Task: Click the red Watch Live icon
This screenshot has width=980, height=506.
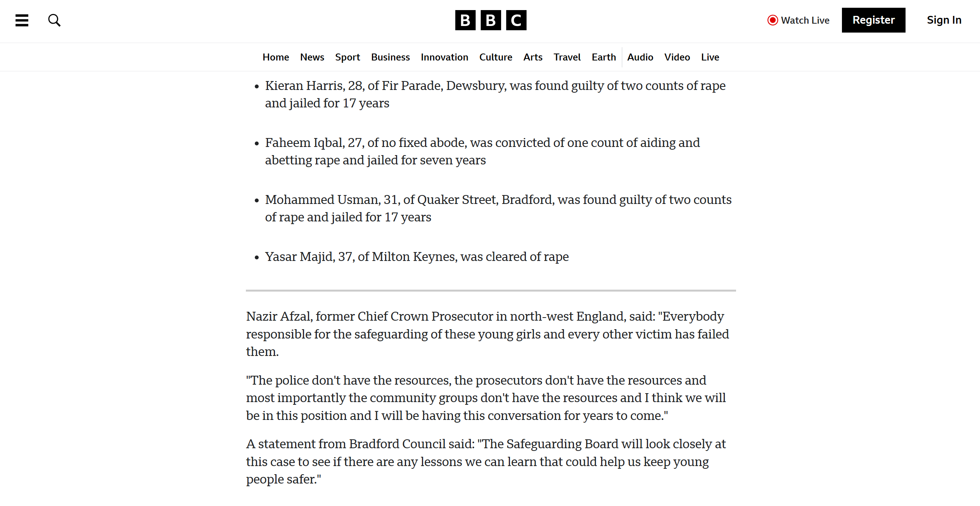Action: click(x=773, y=20)
